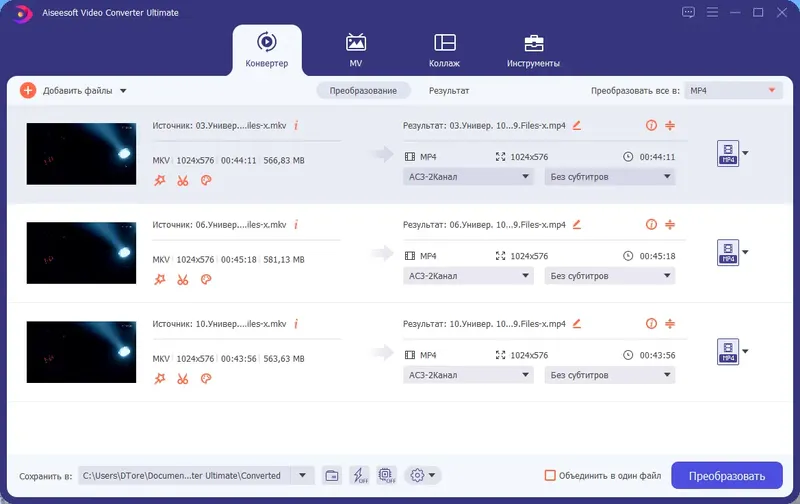The width and height of the screenshot is (800, 504).
Task: Expand the save path dropdown arrow
Action: [303, 475]
